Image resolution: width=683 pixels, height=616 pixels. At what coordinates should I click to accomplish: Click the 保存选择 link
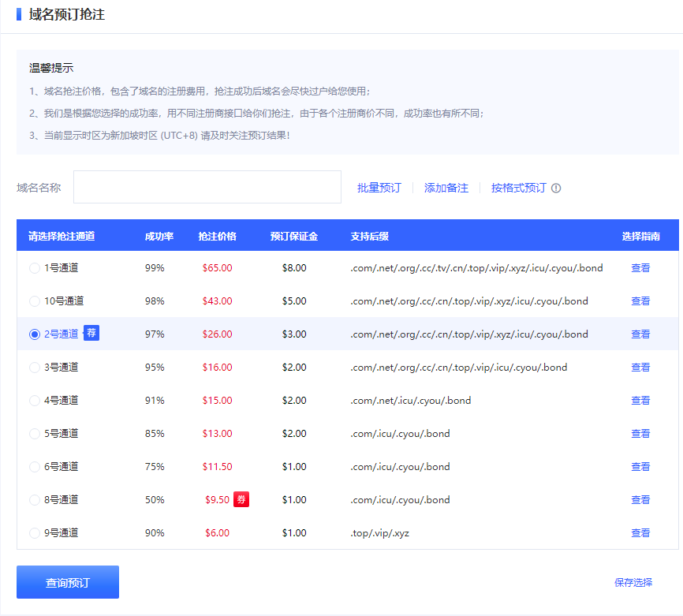(x=633, y=582)
